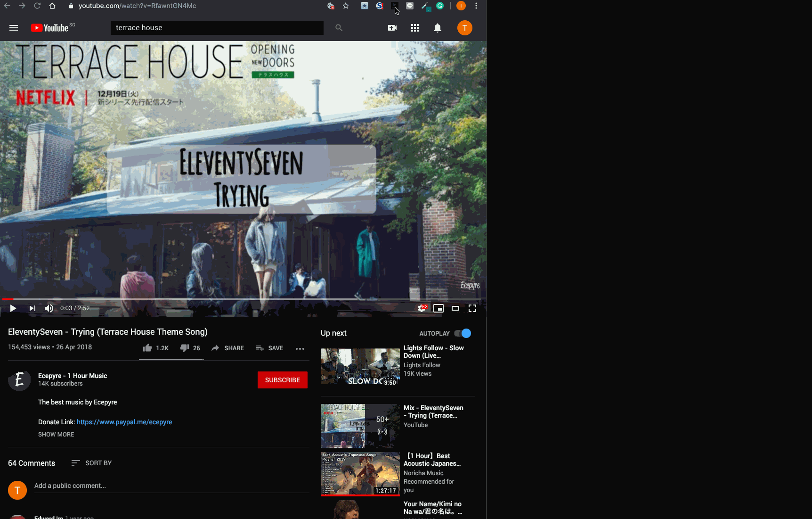Open the Best Acoustic Japanese Songs thumbnail
Image resolution: width=812 pixels, height=519 pixels.
pos(360,474)
